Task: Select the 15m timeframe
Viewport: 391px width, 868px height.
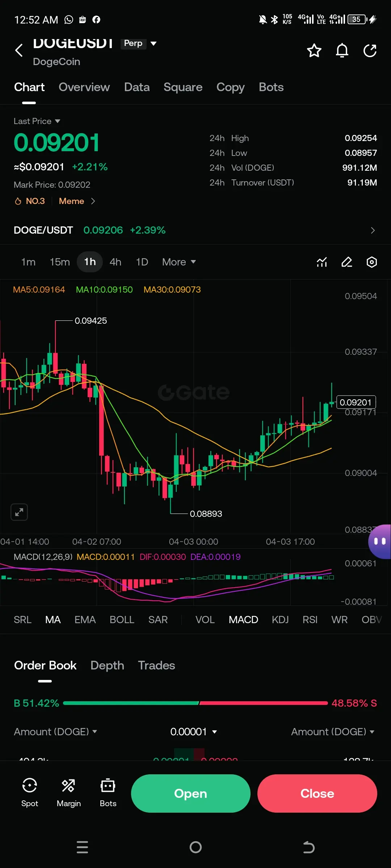Action: click(x=60, y=262)
